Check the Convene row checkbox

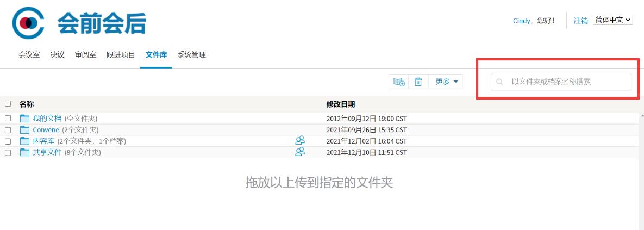pos(8,130)
